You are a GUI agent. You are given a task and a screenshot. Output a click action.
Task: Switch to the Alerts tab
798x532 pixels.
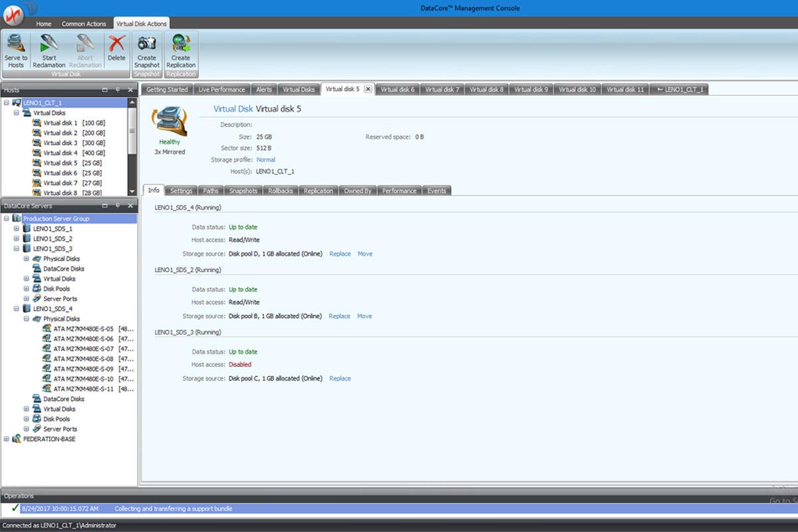[x=264, y=89]
